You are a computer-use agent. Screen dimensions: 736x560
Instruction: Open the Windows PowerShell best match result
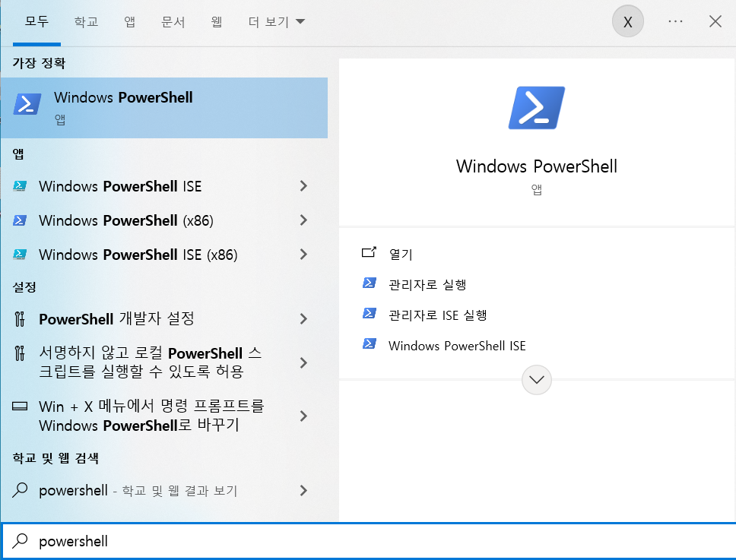[x=164, y=108]
